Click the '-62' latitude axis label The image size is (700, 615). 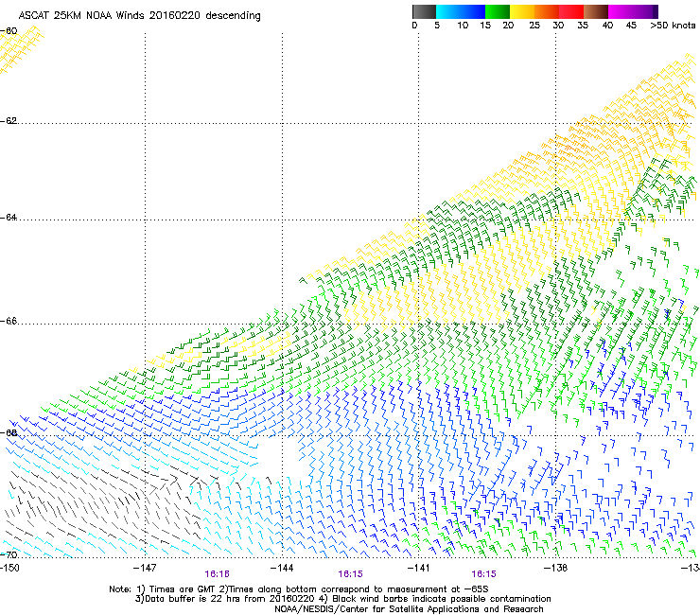[x=9, y=121]
